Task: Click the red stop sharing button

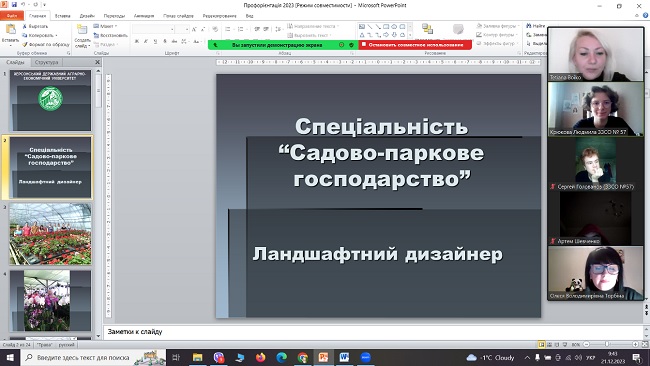Action: tap(415, 45)
